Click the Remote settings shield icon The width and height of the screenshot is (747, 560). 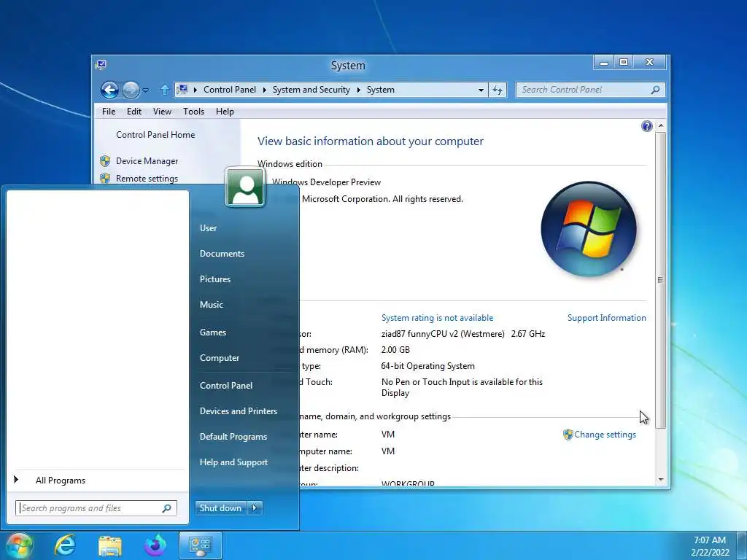tap(105, 178)
